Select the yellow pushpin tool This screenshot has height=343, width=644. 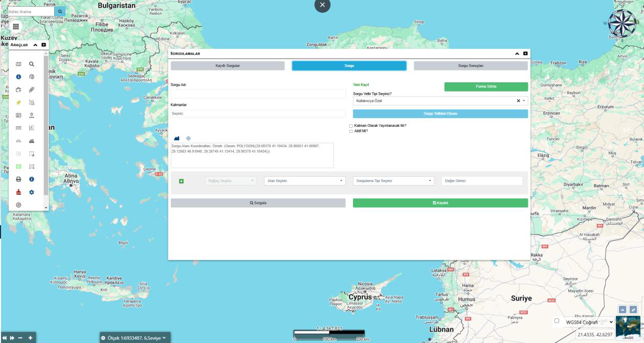19,102
